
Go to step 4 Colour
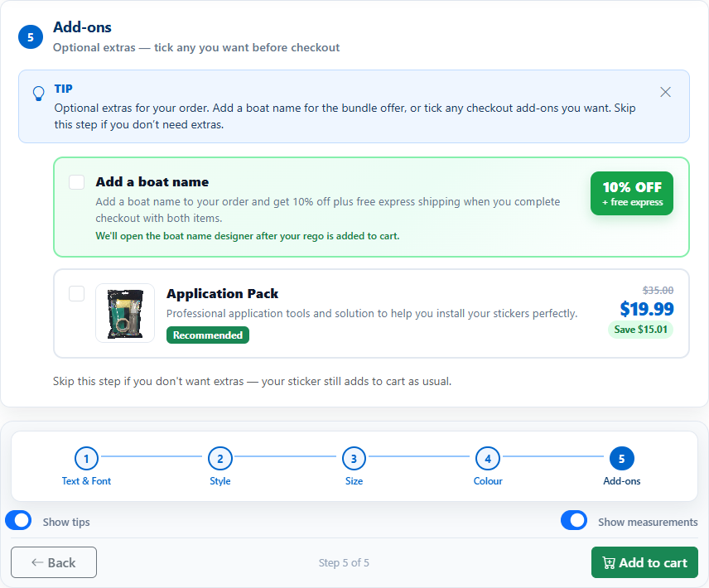488,466
